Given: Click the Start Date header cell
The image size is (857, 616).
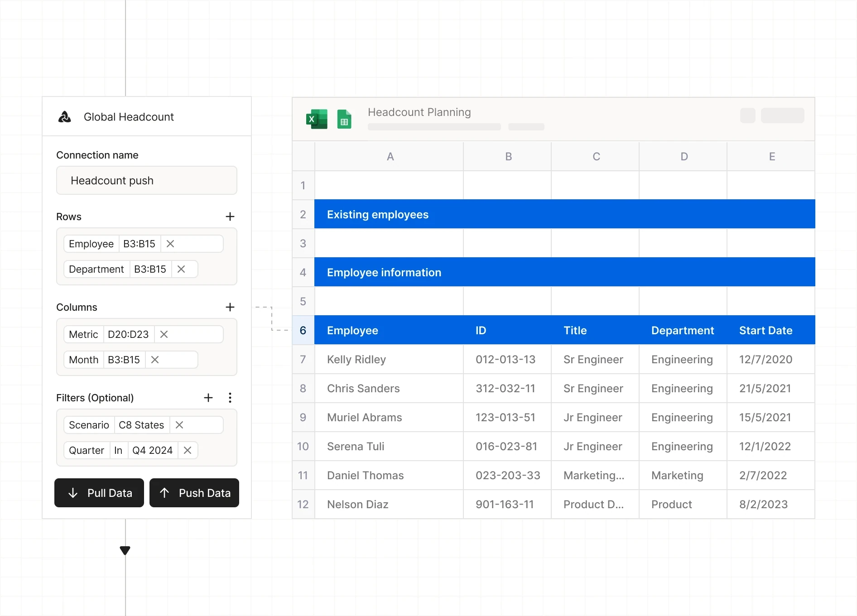Looking at the screenshot, I should click(x=771, y=330).
